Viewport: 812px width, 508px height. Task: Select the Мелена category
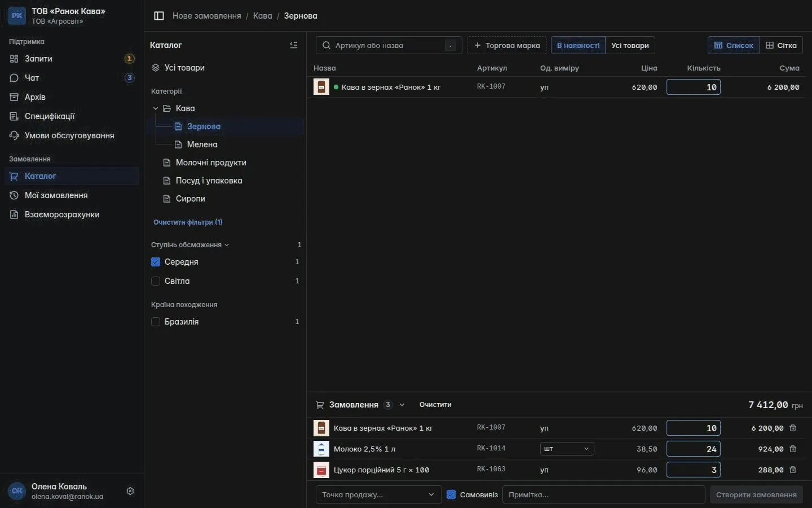tap(202, 144)
